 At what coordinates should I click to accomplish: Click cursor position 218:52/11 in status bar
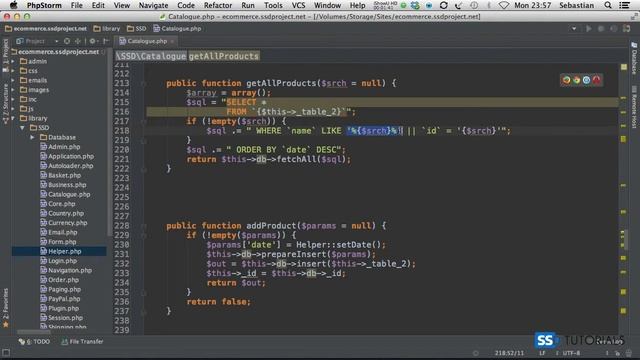coord(509,353)
